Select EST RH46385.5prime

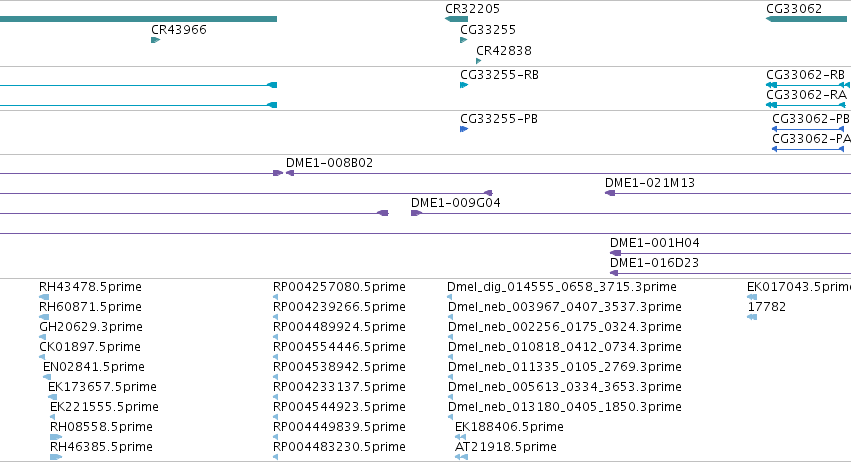pos(101,448)
